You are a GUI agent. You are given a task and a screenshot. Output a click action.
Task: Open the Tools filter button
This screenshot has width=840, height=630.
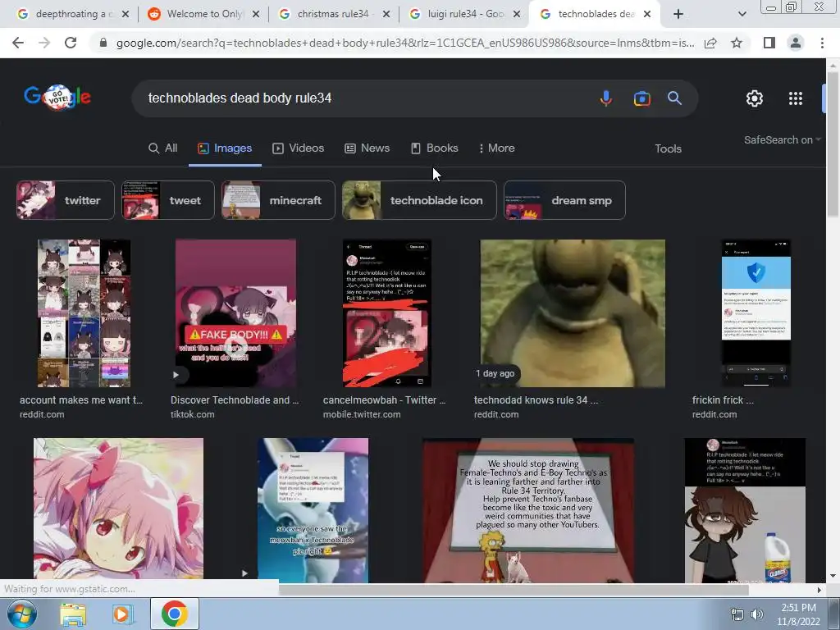pyautogui.click(x=668, y=149)
